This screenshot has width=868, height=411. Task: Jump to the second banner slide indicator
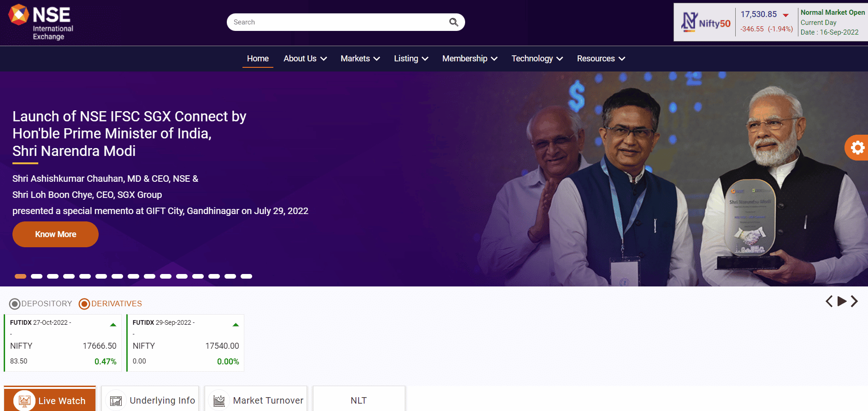click(36, 276)
